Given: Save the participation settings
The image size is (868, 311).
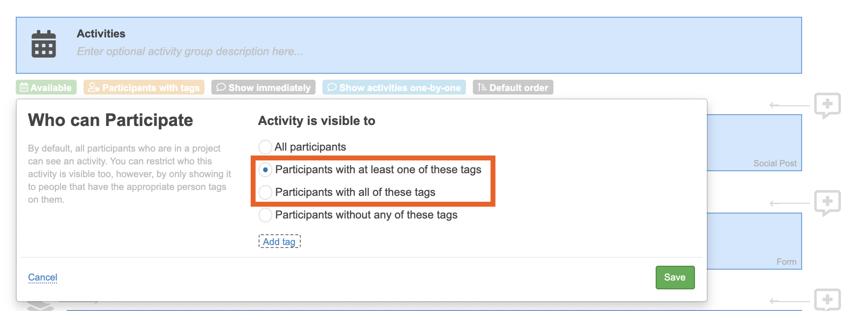Looking at the screenshot, I should click(675, 278).
